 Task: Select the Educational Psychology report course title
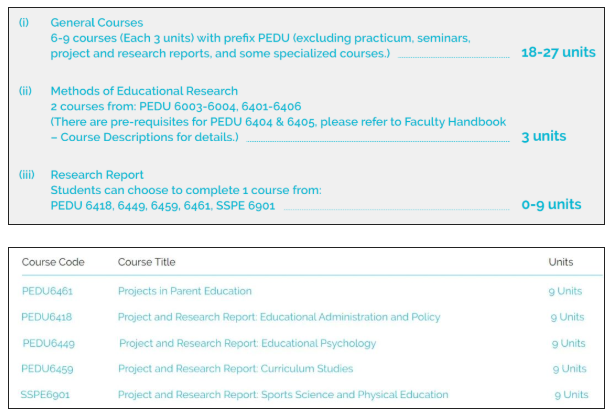(x=247, y=343)
